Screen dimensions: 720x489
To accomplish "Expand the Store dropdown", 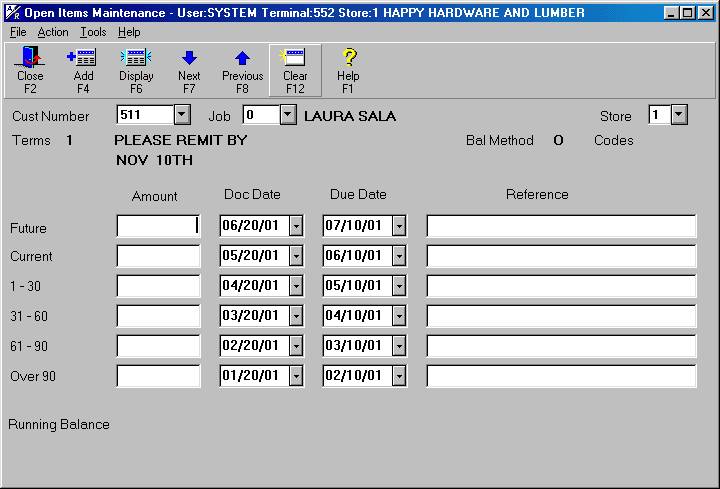I will pyautogui.click(x=679, y=115).
